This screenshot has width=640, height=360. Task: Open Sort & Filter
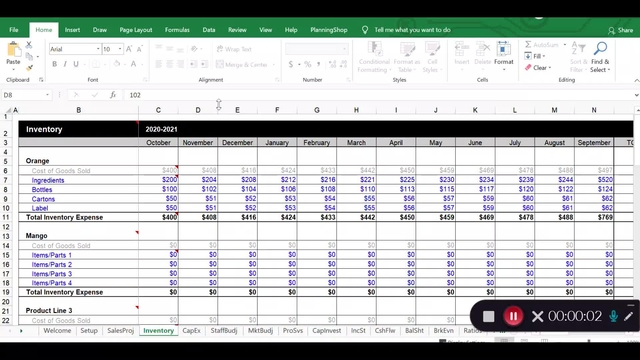[x=579, y=57]
